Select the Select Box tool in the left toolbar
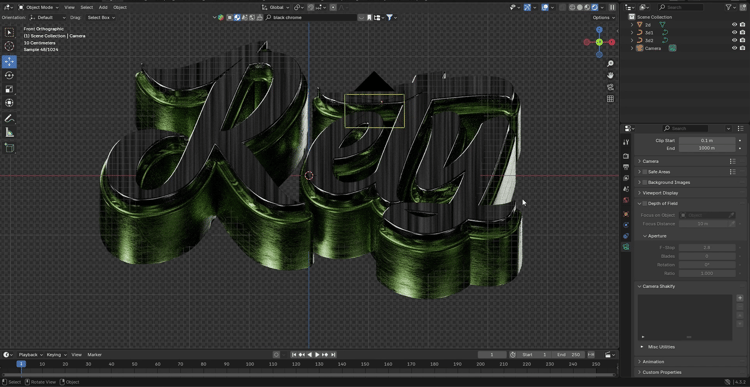The height and width of the screenshot is (387, 750). [9, 33]
